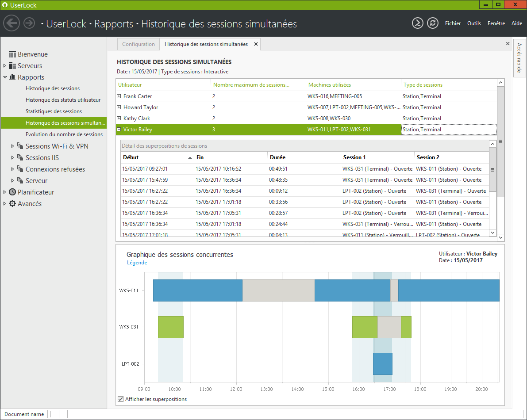Click the WKS-031 green morning session bar
Image resolution: width=527 pixels, height=420 pixels.
click(x=171, y=327)
